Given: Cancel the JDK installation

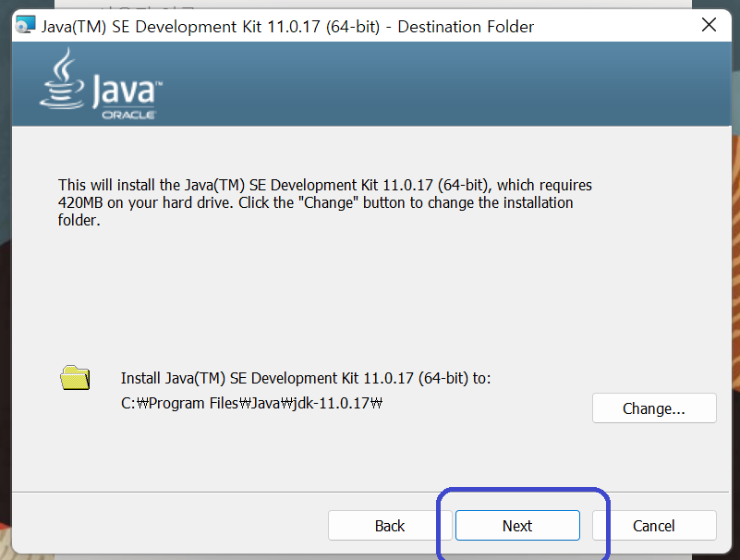Looking at the screenshot, I should coord(654,525).
